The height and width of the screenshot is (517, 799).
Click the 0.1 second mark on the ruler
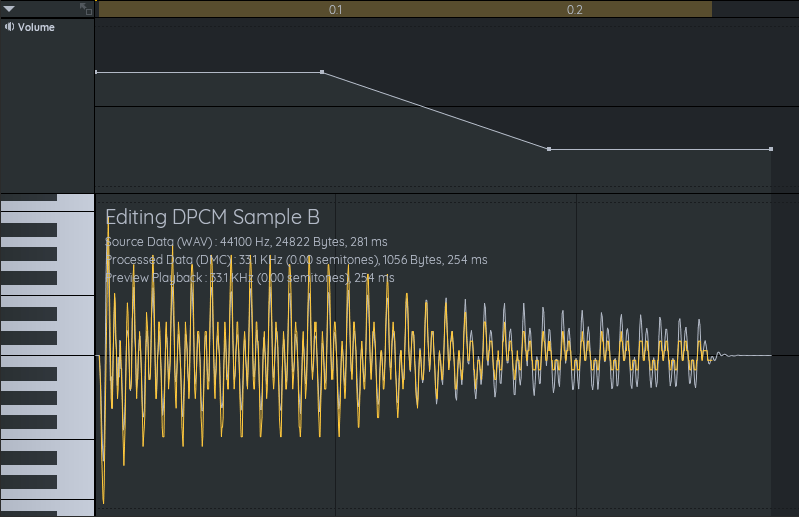pyautogui.click(x=335, y=10)
